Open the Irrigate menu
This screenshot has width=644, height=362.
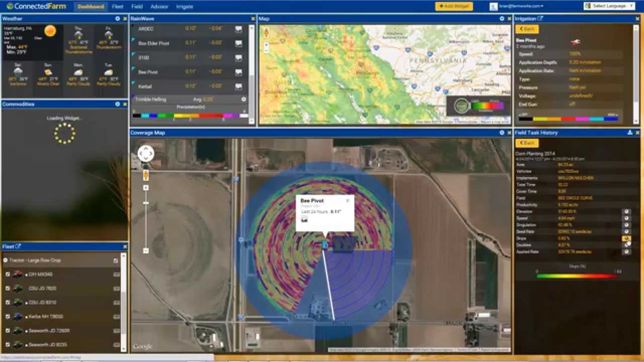185,7
